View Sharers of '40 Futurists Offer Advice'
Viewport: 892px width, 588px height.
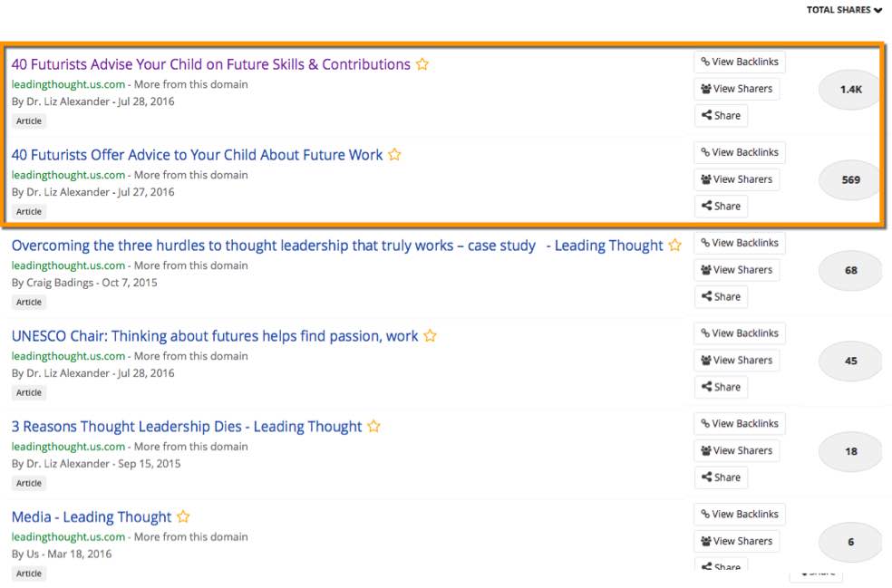pyautogui.click(x=736, y=179)
